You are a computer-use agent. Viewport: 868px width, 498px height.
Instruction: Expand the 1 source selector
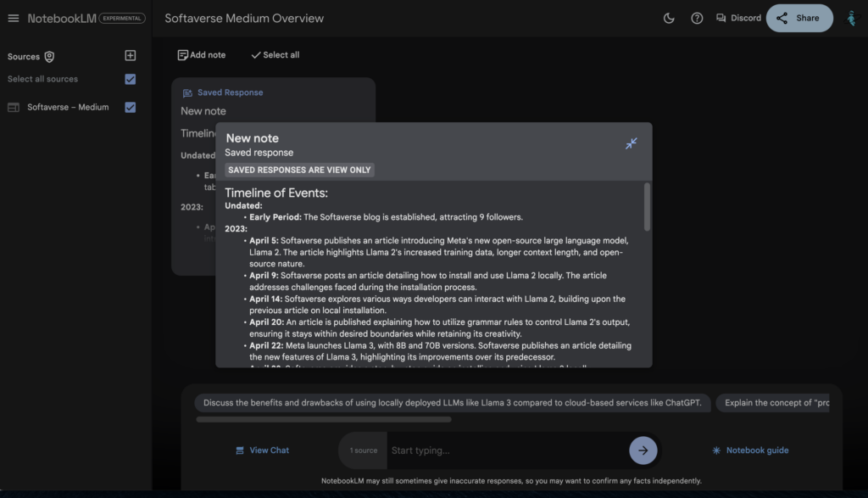(364, 450)
